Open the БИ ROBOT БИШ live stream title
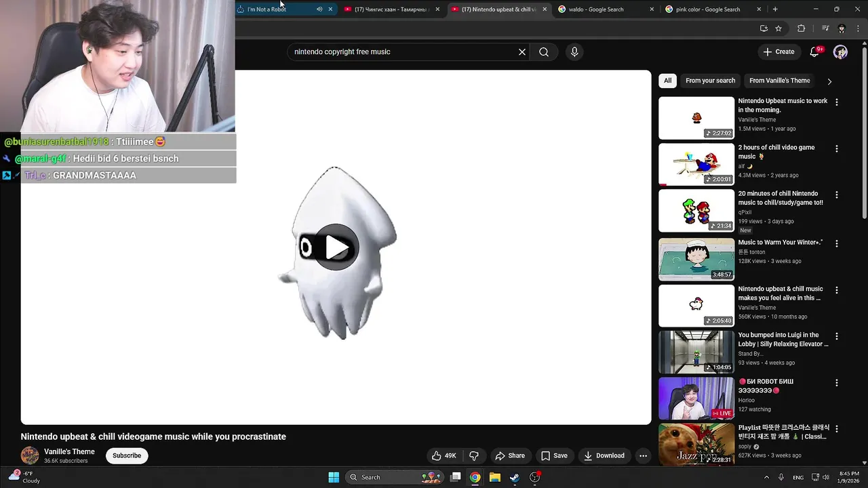 pyautogui.click(x=766, y=386)
